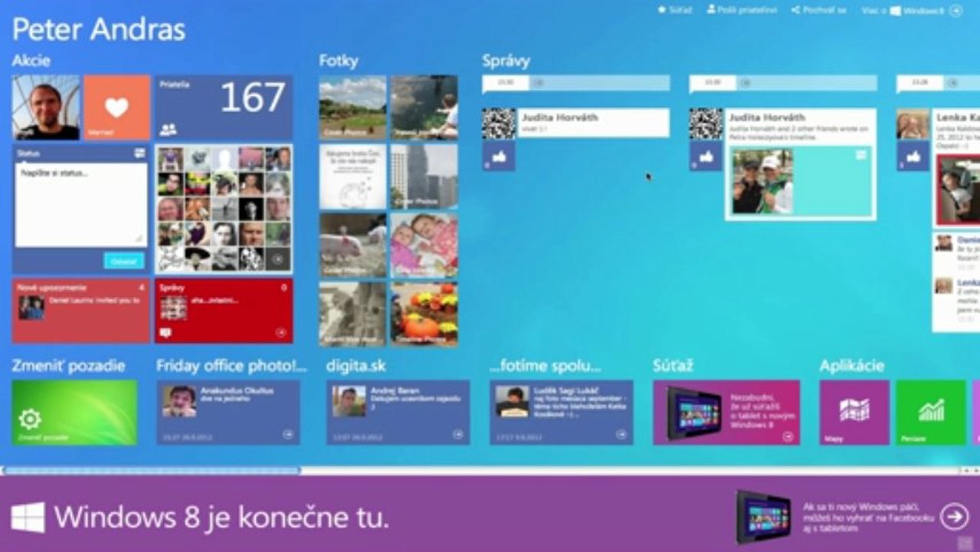Open the landscape field photo in Fotky
This screenshot has width=980, height=552.
352,107
